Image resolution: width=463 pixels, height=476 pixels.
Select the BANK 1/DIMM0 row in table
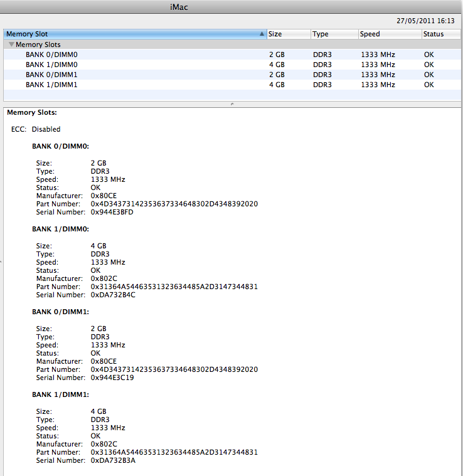pos(232,65)
